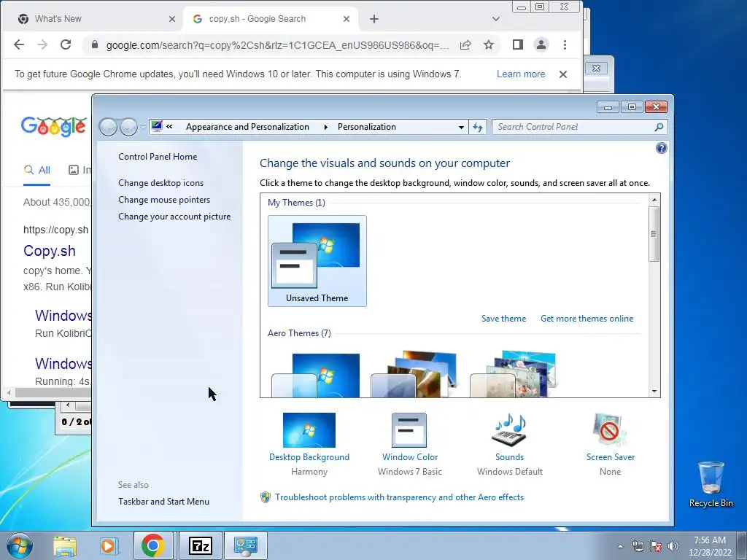Viewport: 747px width, 560px height.
Task: Click the Control Panel forward arrow
Action: coord(128,127)
